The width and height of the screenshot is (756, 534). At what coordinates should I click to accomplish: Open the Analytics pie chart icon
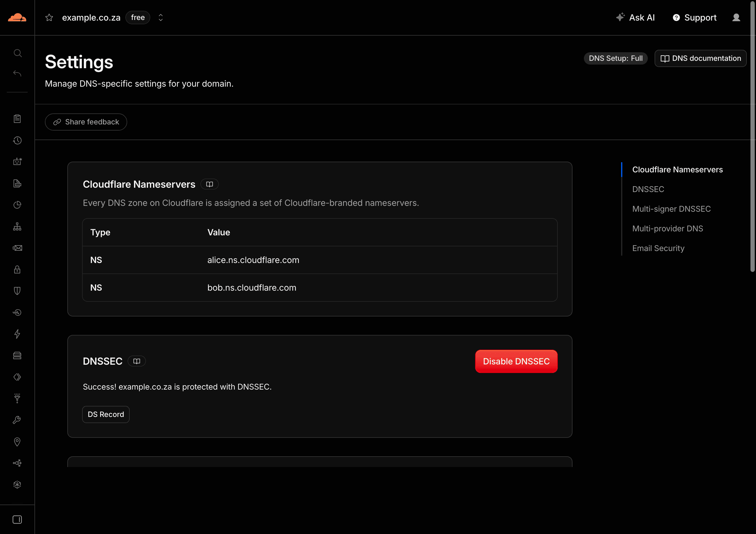click(18, 205)
